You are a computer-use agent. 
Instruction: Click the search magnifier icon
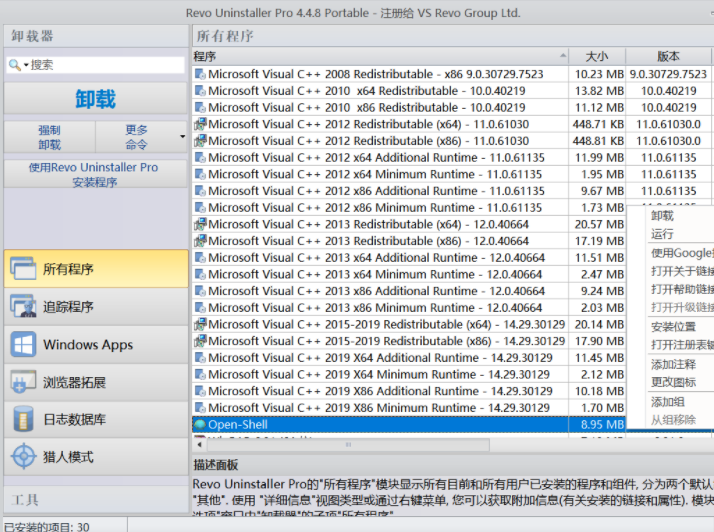[15, 65]
